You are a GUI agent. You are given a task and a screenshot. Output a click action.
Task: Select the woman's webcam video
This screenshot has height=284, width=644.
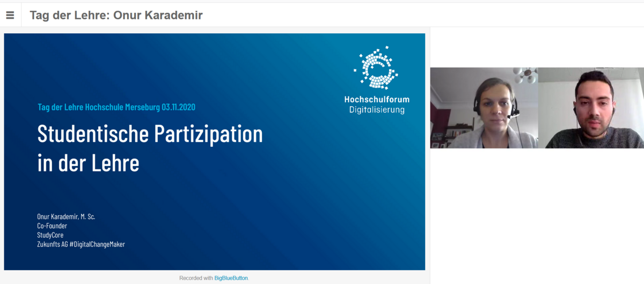pyautogui.click(x=484, y=108)
